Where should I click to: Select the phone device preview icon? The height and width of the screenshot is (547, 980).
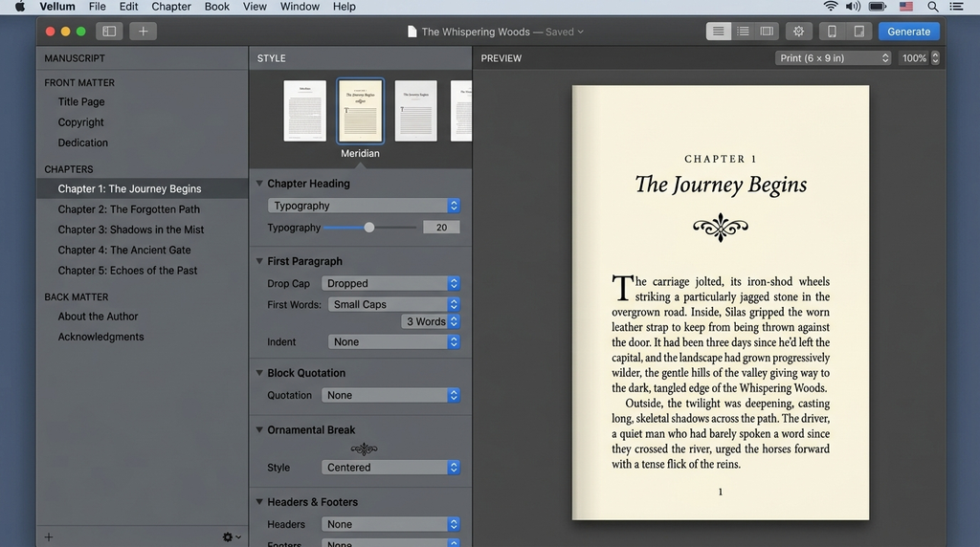pyautogui.click(x=832, y=32)
